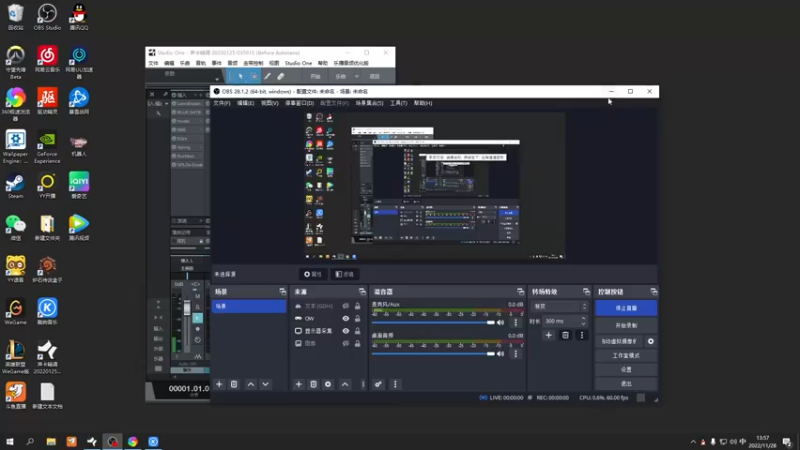Screen dimensions: 800x450
Task: Open OBS Edit menu
Action: (x=245, y=103)
